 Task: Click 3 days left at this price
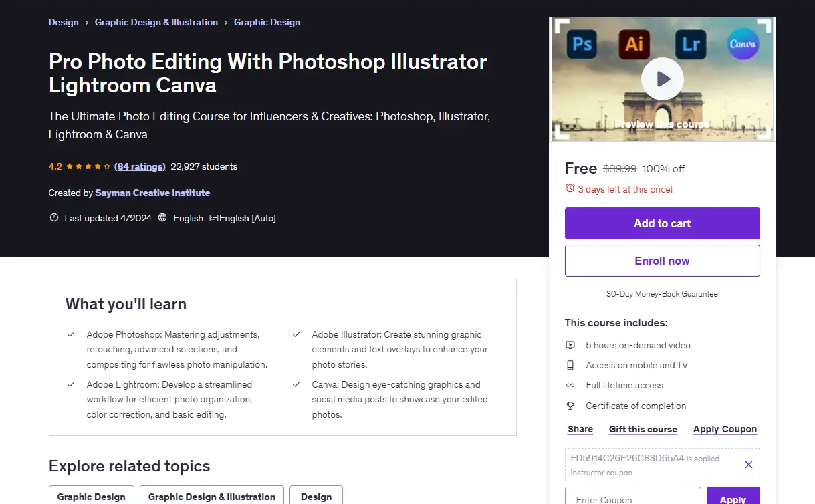pos(625,189)
